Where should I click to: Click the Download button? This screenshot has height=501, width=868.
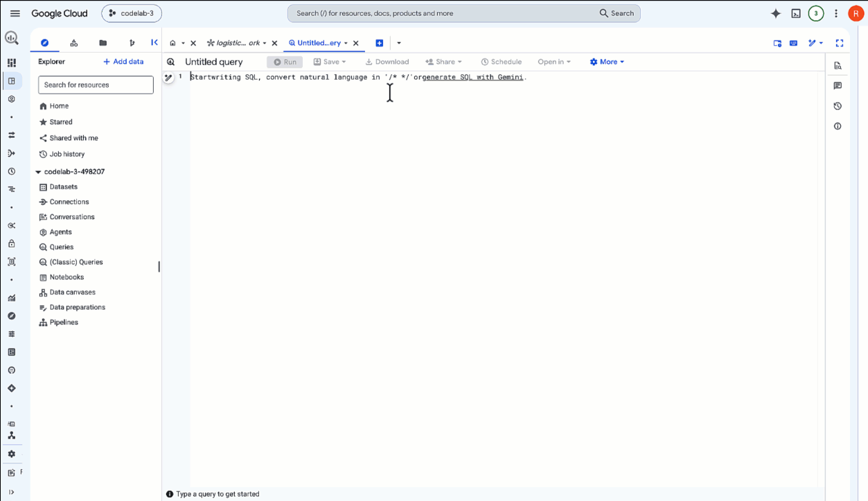[x=387, y=62]
